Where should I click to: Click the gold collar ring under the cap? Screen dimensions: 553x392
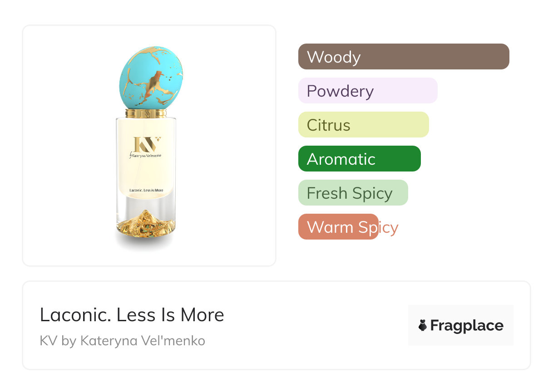click(146, 113)
